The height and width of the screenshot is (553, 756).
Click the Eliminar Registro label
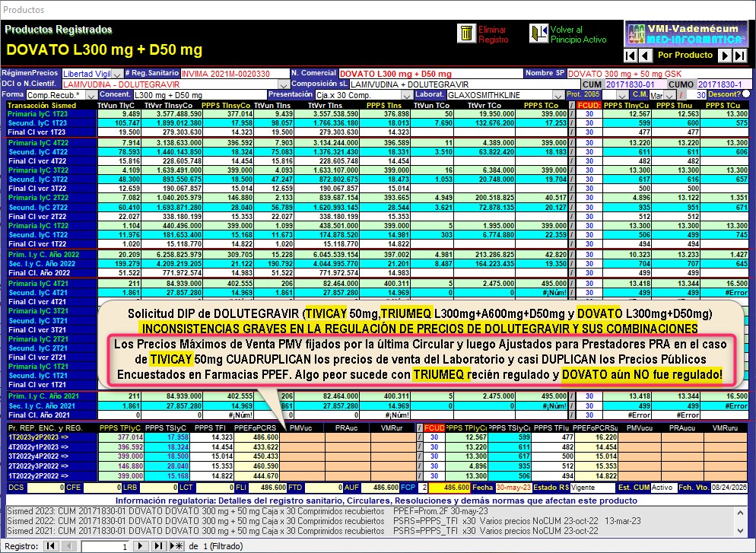491,34
